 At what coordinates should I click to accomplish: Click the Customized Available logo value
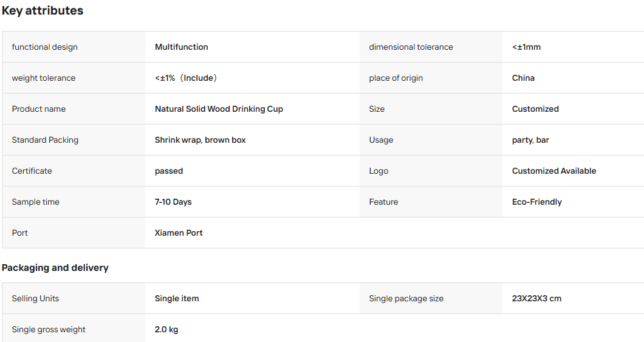[x=554, y=171]
